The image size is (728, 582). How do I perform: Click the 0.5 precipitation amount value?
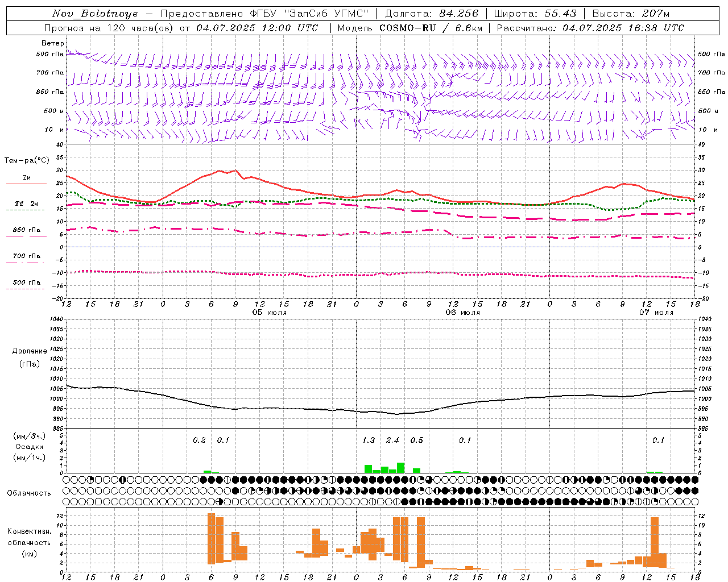tap(417, 440)
